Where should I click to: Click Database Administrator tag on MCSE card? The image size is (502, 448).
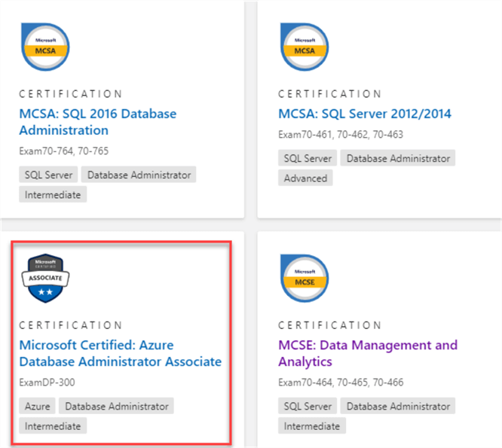[x=398, y=406]
